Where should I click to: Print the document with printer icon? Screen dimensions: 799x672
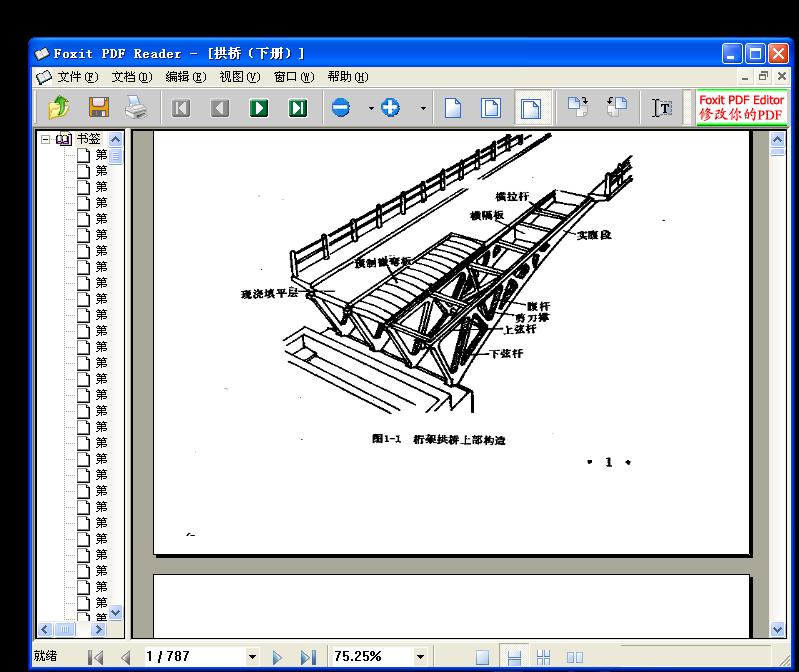(x=137, y=107)
